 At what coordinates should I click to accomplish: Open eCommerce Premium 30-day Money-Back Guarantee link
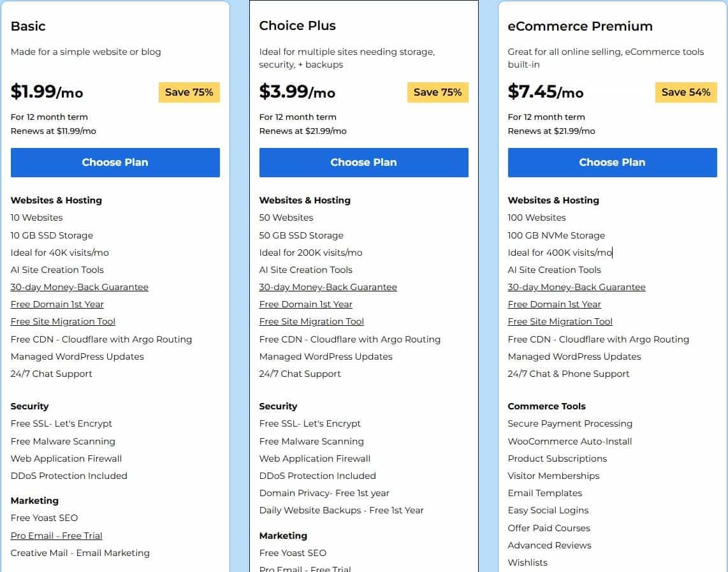click(576, 287)
